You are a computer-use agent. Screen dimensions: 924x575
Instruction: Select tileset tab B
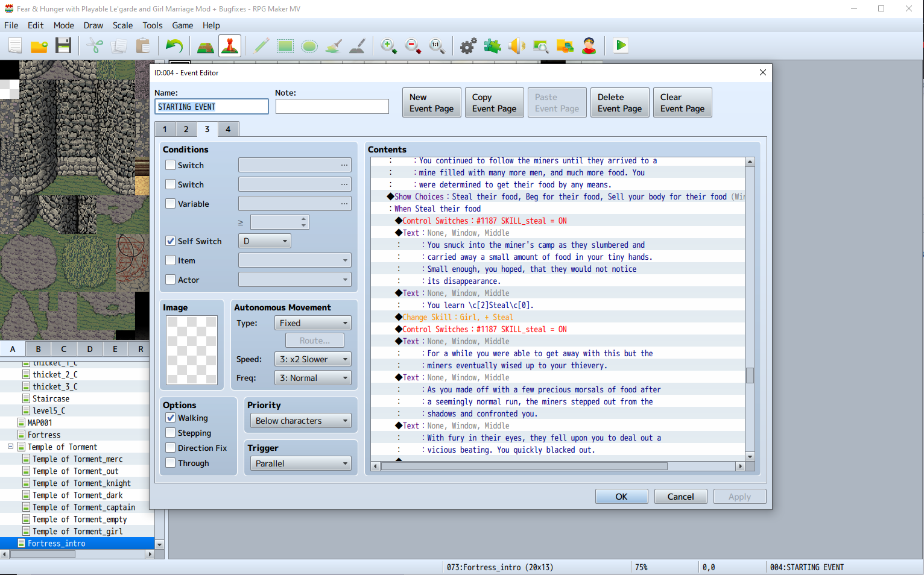click(x=38, y=348)
